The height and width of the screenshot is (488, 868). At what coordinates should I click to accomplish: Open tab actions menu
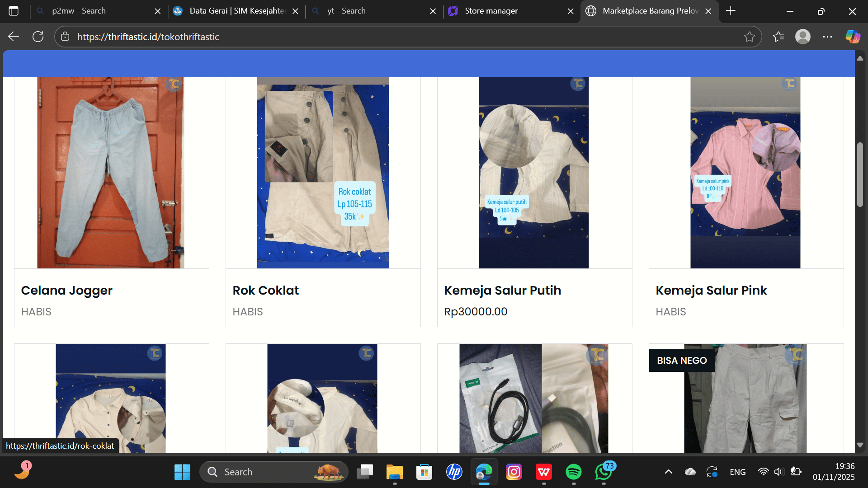14,11
